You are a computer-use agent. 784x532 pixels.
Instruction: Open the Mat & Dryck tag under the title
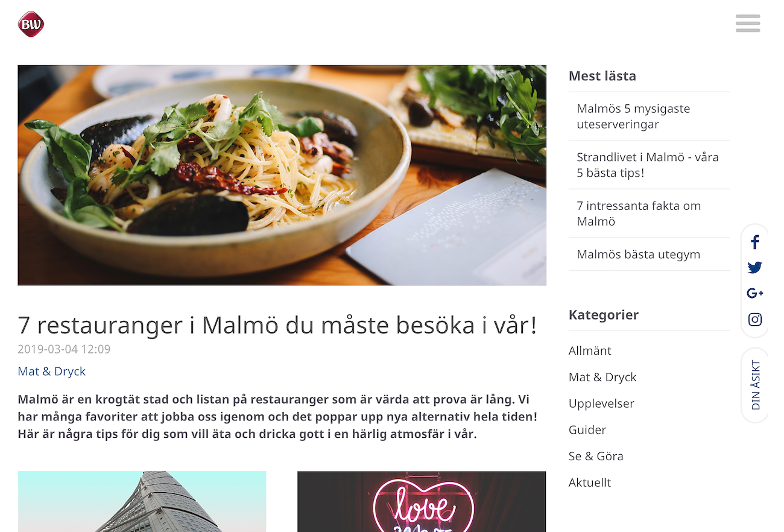click(52, 372)
